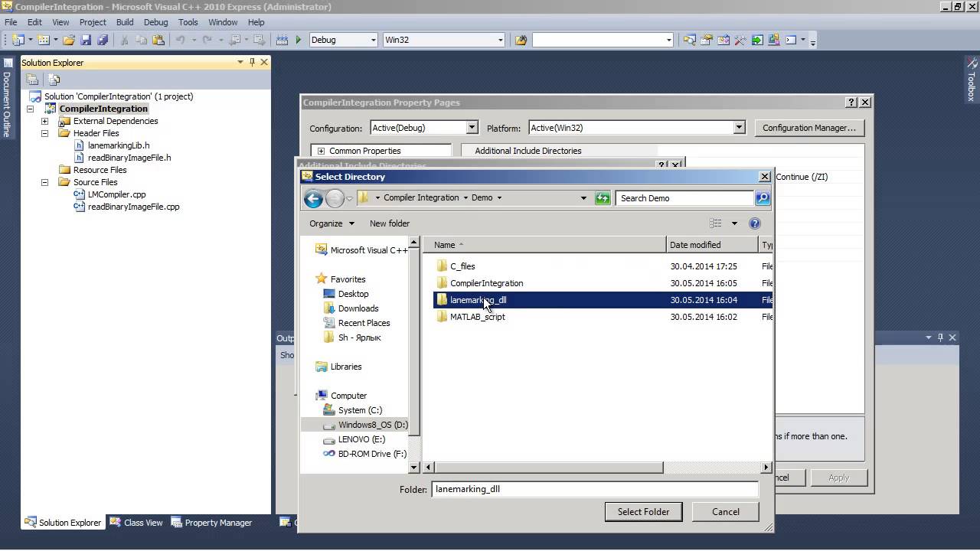Click the Save toolbar icon
This screenshot has height=551, width=980.
tap(86, 40)
